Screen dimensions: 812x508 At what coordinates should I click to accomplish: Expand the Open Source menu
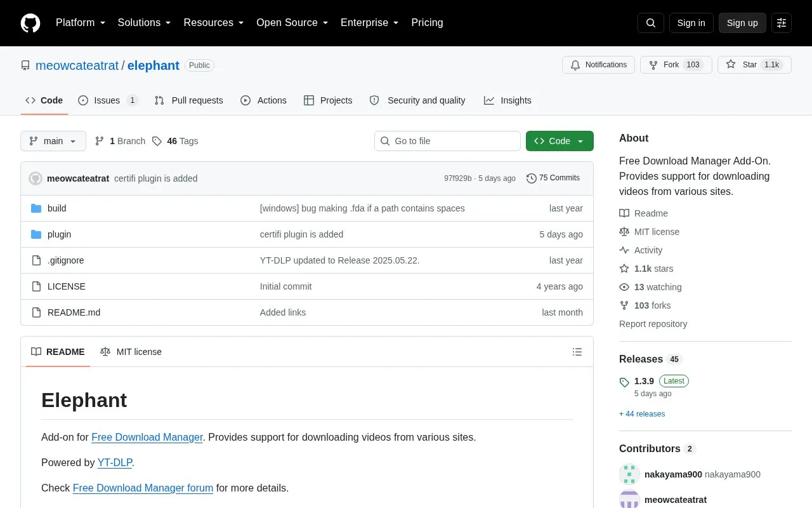point(292,23)
